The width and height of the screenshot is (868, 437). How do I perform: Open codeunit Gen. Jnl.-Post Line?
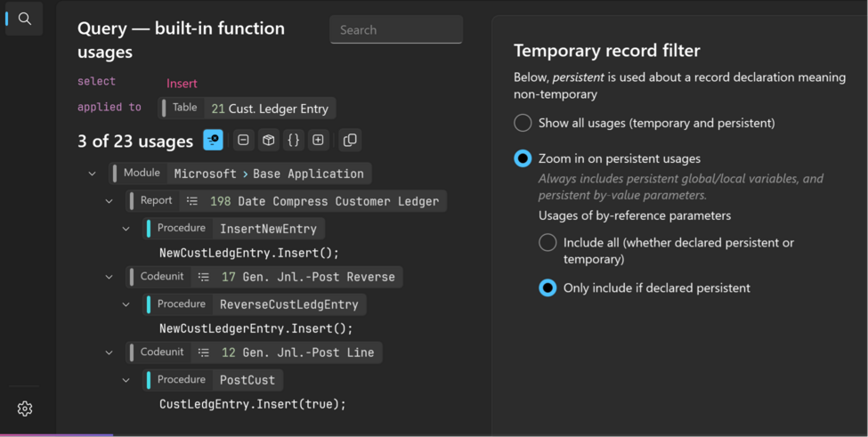254,352
